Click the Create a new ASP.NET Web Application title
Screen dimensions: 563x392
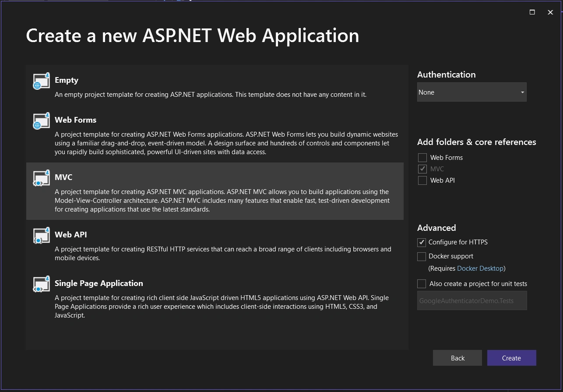tap(193, 35)
